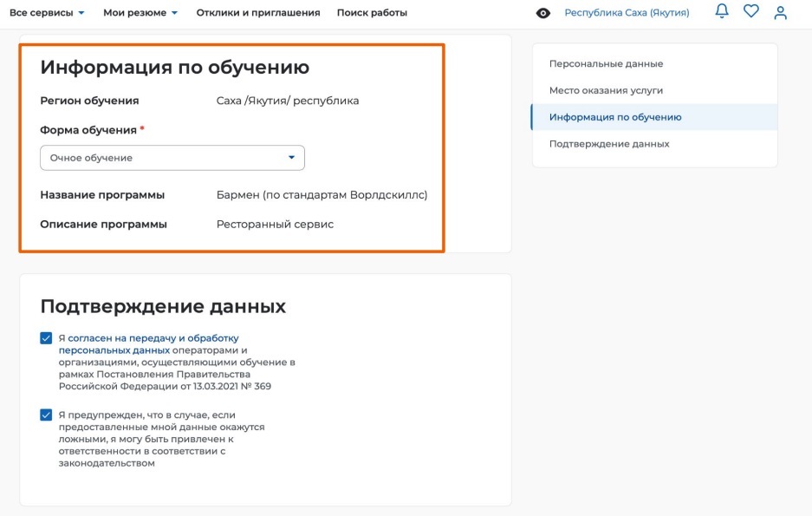Uncheck the personal data consent checkbox

tap(46, 338)
